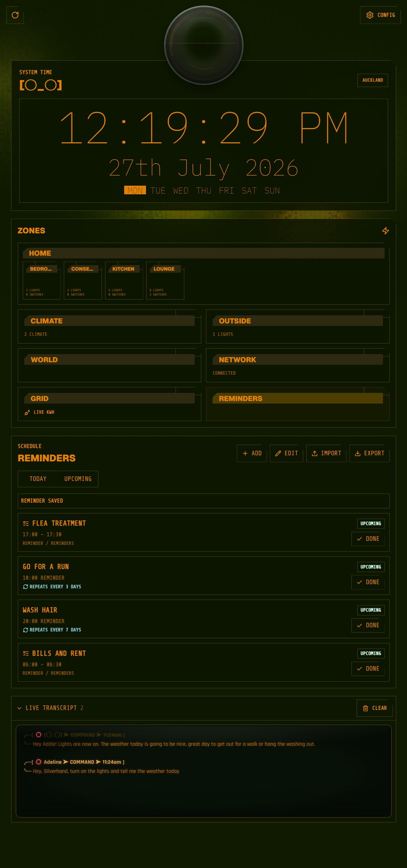The height and width of the screenshot is (868, 407).
Task: Click UPCOMING badge on GO FOR A RUN
Action: (x=371, y=567)
